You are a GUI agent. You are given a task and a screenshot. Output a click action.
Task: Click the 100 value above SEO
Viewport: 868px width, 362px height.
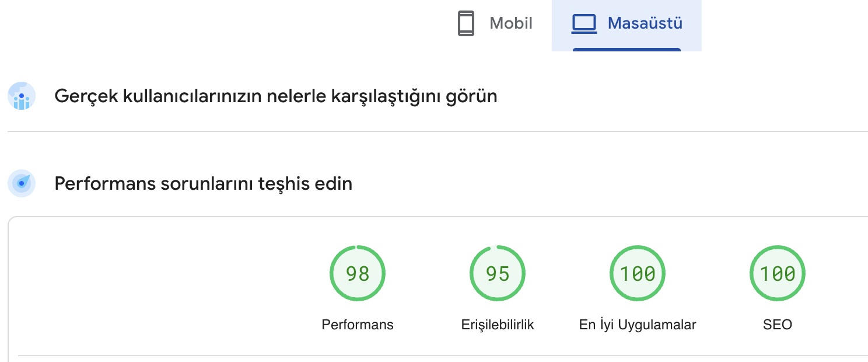click(x=778, y=273)
